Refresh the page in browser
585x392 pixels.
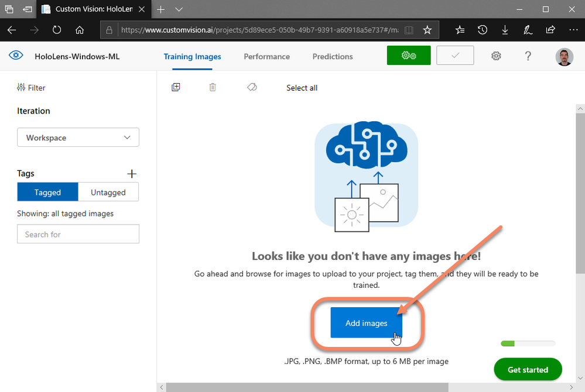coord(57,30)
